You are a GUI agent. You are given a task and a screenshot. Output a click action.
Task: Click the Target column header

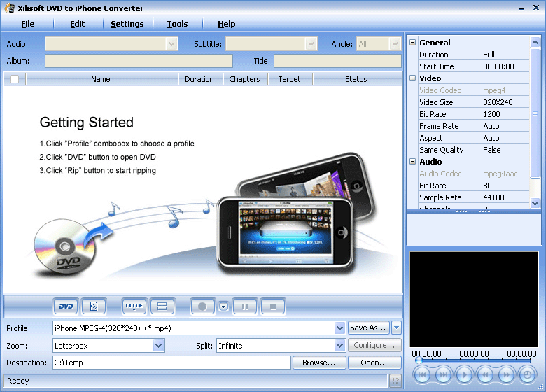[289, 79]
